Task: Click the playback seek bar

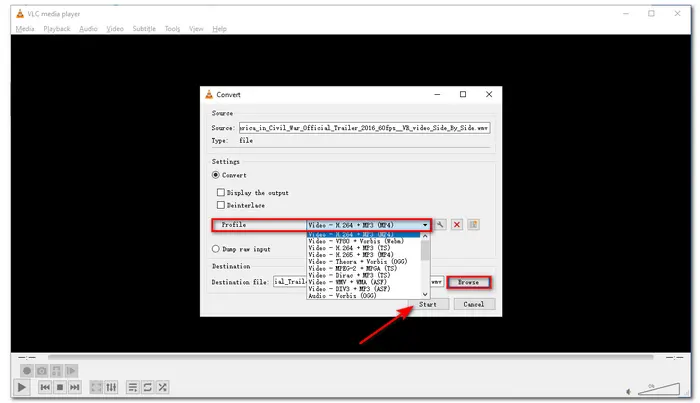Action: [x=350, y=357]
